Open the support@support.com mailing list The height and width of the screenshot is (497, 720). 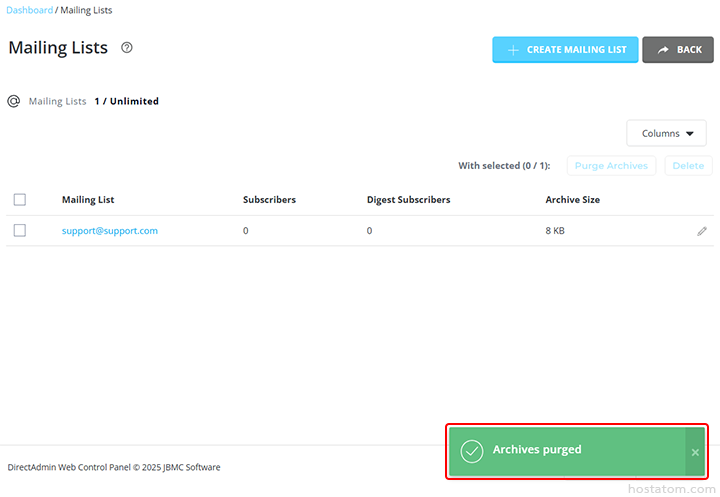[109, 231]
